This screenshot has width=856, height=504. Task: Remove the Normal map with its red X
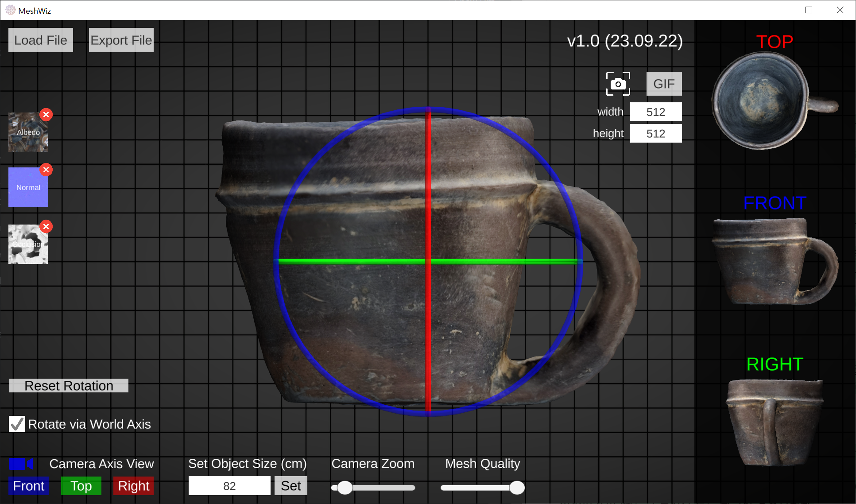point(46,170)
